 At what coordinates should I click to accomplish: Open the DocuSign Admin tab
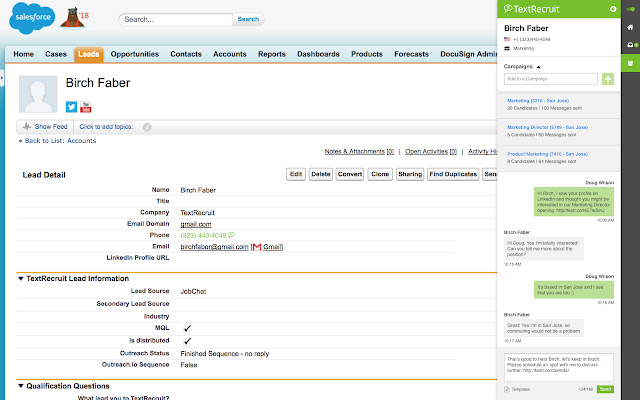(468, 54)
